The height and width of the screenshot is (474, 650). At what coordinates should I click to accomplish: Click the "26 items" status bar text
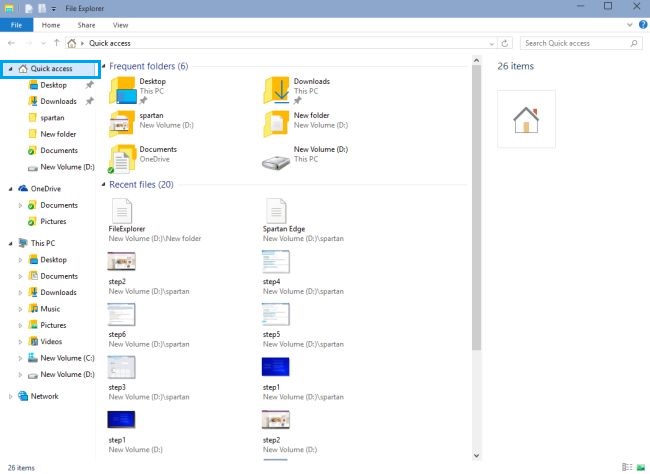pos(21,468)
